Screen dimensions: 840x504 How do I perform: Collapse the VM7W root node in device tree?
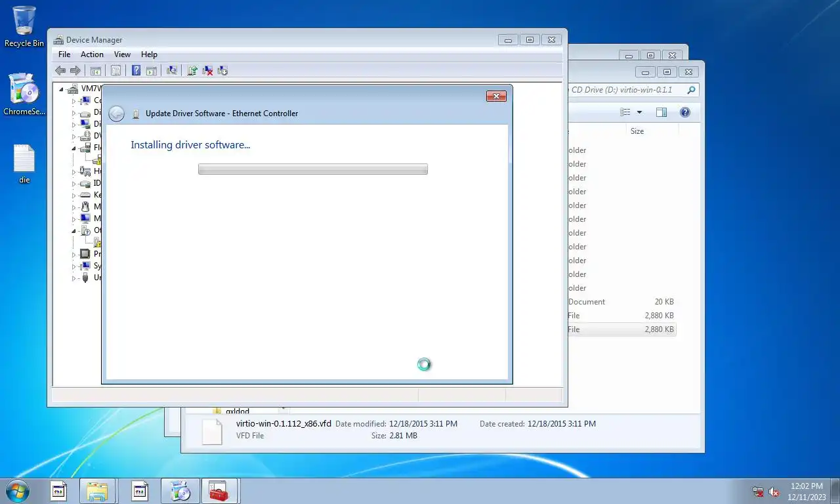point(62,89)
